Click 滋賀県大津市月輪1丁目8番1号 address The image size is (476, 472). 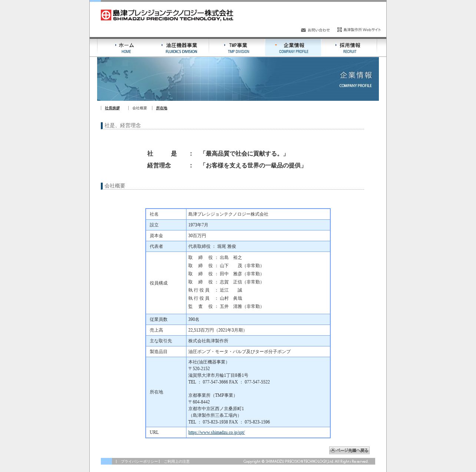(218, 375)
